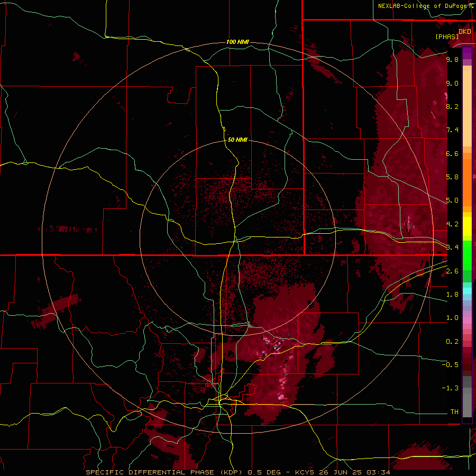
Task: Click the -0.5 value on the color scale
Action: (x=450, y=365)
